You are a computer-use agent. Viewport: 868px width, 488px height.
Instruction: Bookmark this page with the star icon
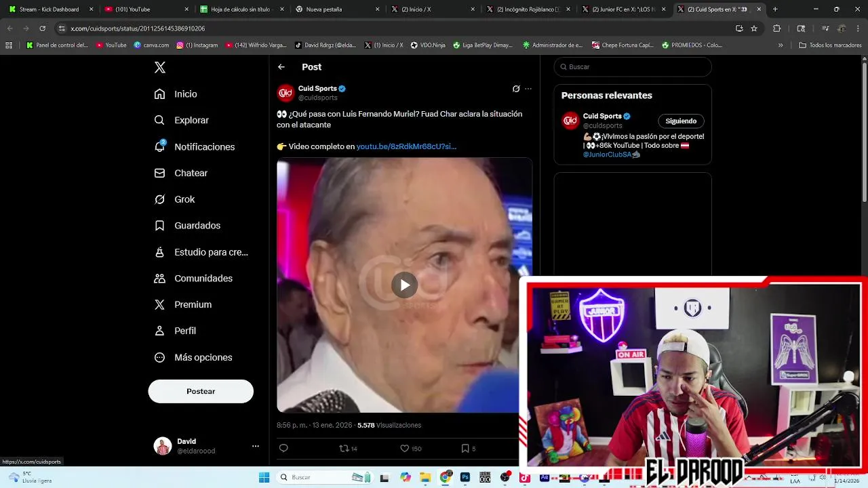click(753, 28)
